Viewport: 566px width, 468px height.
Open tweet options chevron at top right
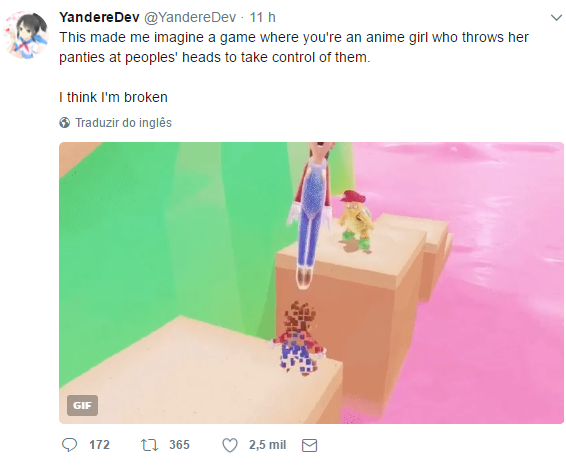coord(556,17)
